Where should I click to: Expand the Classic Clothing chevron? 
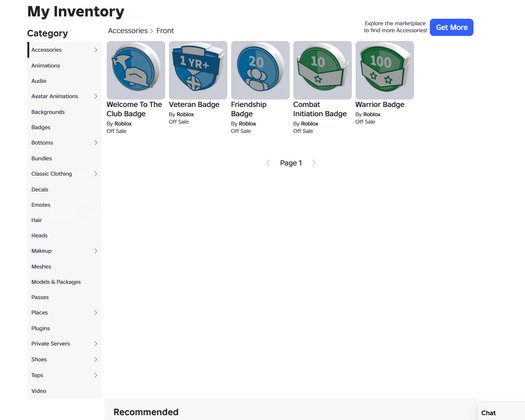click(96, 173)
